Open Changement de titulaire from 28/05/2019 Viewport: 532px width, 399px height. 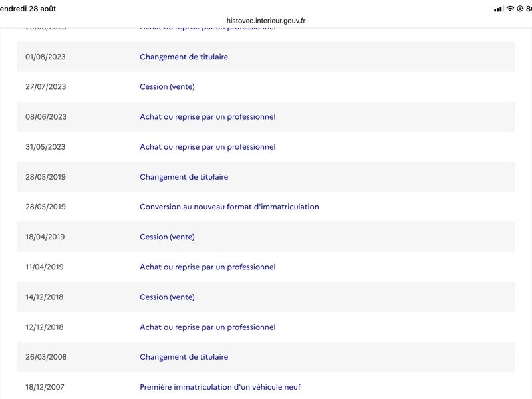pos(184,177)
